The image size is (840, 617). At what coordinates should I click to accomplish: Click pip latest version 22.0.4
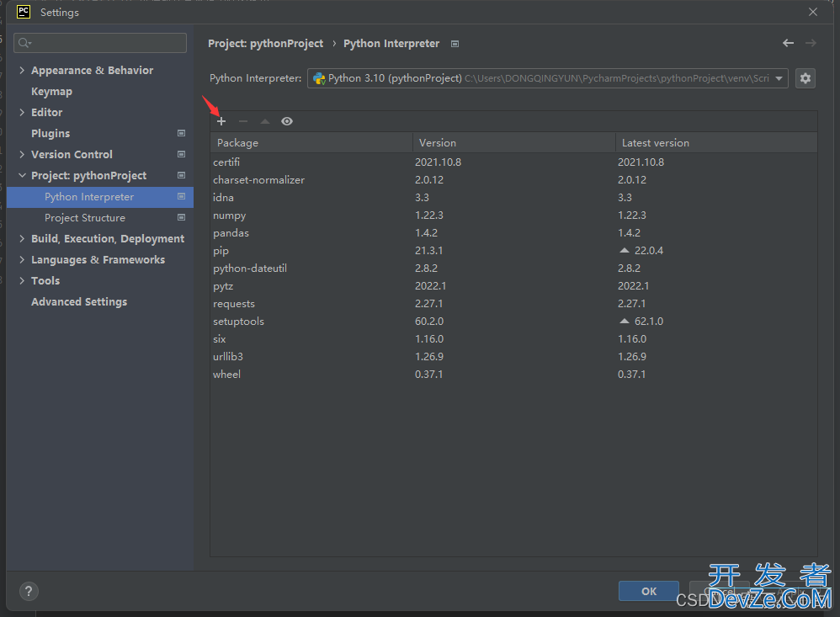pyautogui.click(x=649, y=251)
